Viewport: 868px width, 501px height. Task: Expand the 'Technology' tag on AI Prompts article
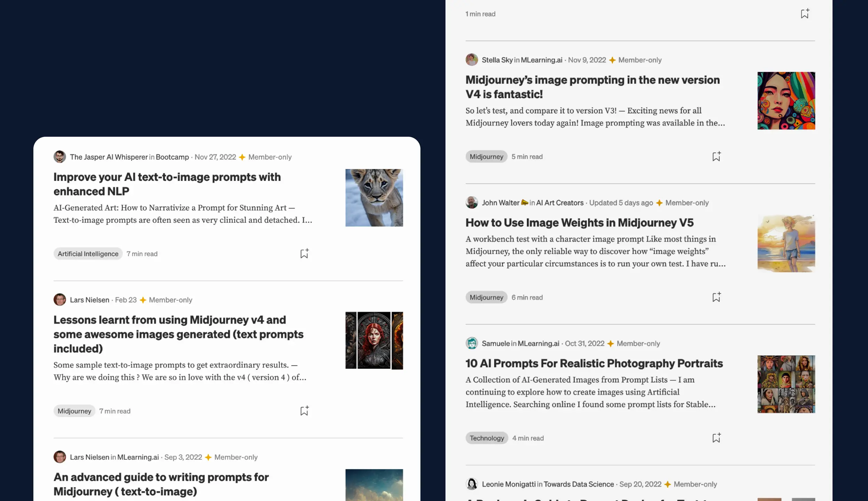click(x=487, y=438)
